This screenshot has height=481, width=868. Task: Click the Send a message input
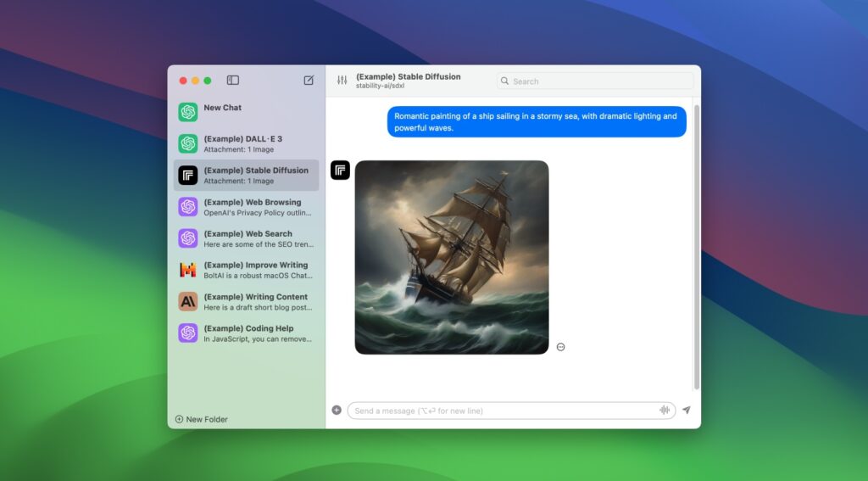[511, 411]
